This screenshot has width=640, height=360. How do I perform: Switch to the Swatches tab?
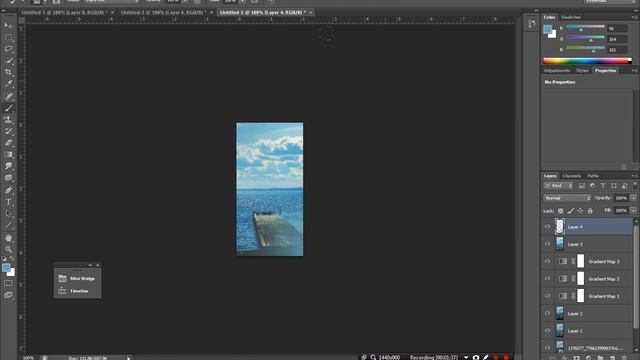(570, 17)
